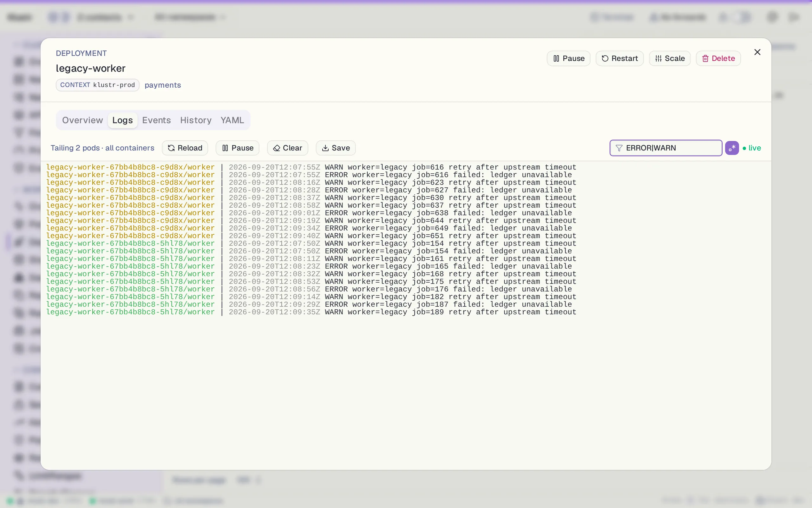Pause log tailing in the toolbar
Screen dimensions: 812x508
pos(238,148)
